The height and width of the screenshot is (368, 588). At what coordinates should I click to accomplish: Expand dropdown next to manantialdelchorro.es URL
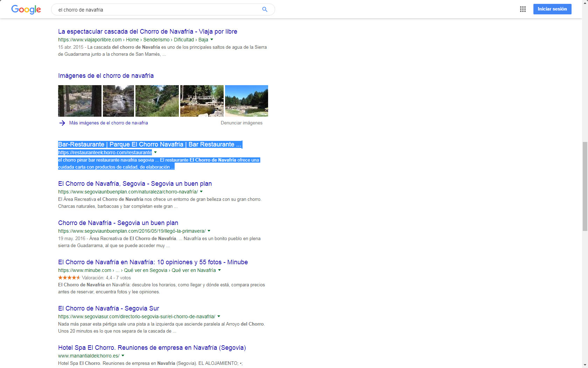click(x=123, y=356)
